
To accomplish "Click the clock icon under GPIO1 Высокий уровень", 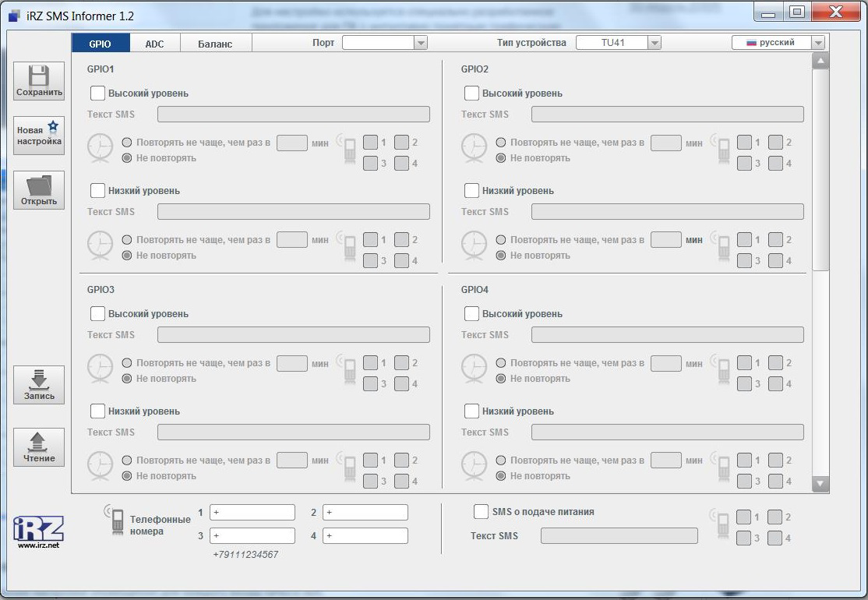I will pyautogui.click(x=100, y=147).
